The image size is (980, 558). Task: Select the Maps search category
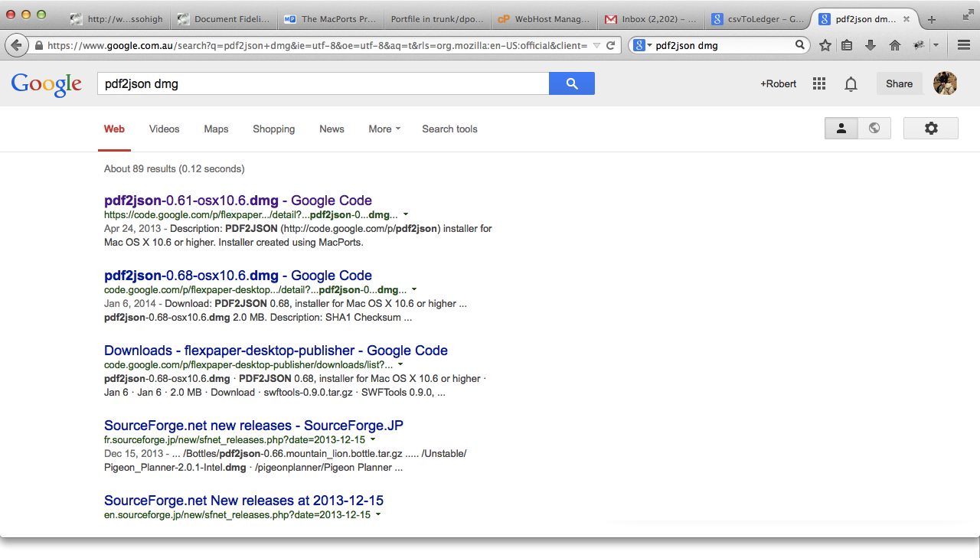click(216, 129)
